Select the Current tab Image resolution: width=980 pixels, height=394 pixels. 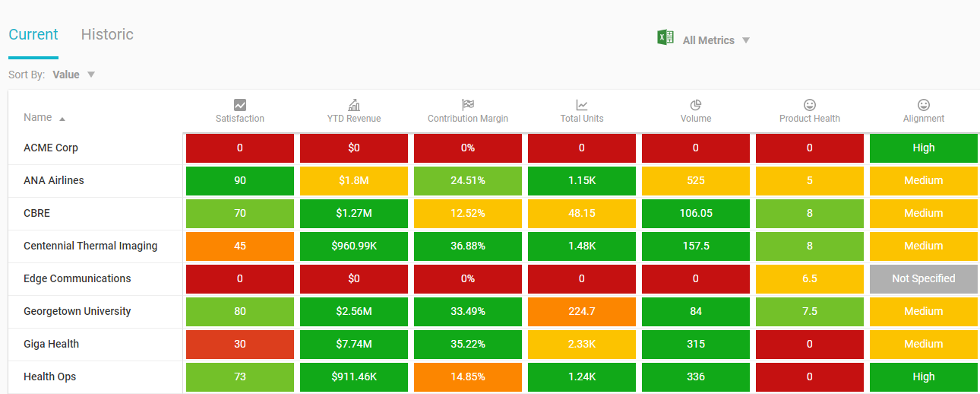(33, 35)
